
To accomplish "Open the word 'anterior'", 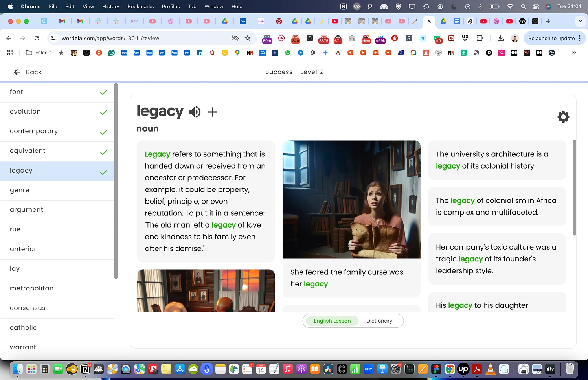I will tap(57, 250).
